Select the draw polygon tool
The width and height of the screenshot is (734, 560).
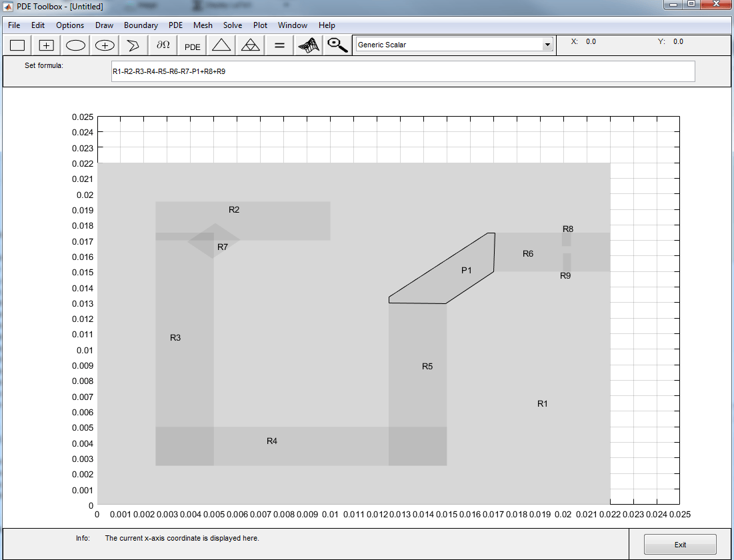133,45
